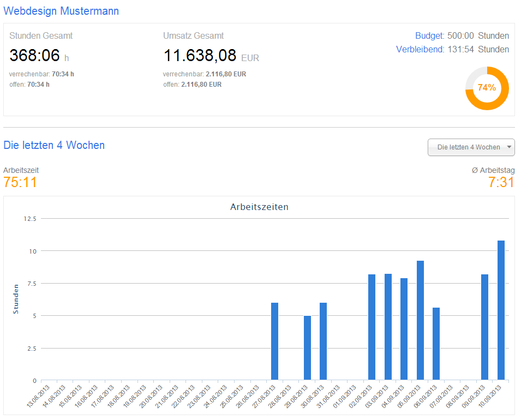
Task: Select the bar for 09.09.2013
Action: tap(484, 327)
